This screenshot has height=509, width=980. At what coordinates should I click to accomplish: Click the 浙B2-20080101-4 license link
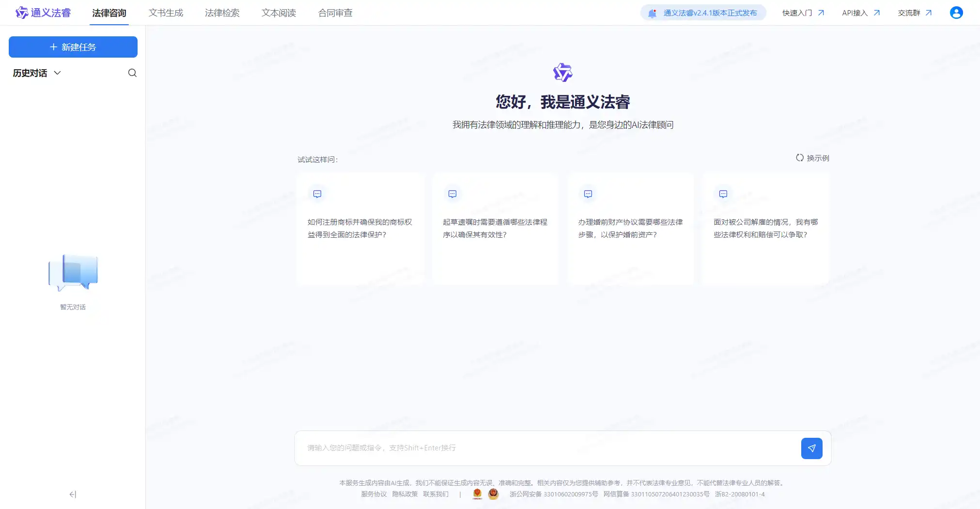(x=740, y=494)
